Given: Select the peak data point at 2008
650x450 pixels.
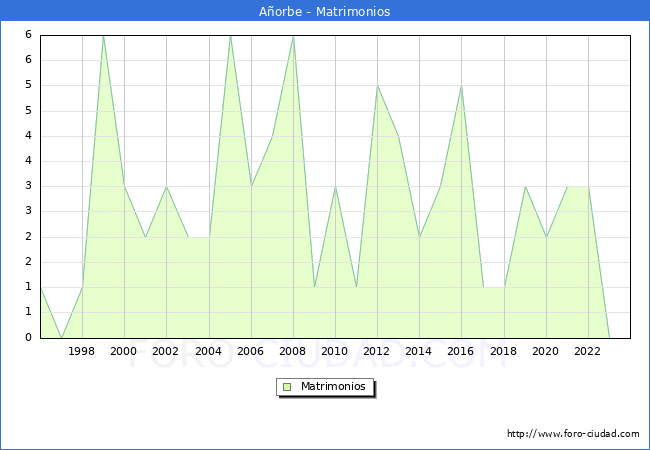Looking at the screenshot, I should click(x=293, y=35).
